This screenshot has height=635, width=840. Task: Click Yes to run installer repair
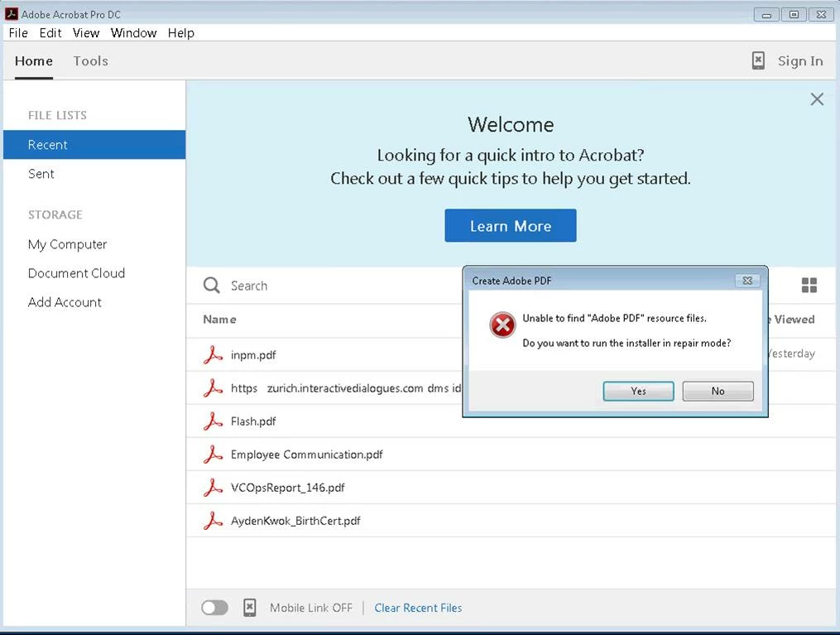tap(639, 391)
